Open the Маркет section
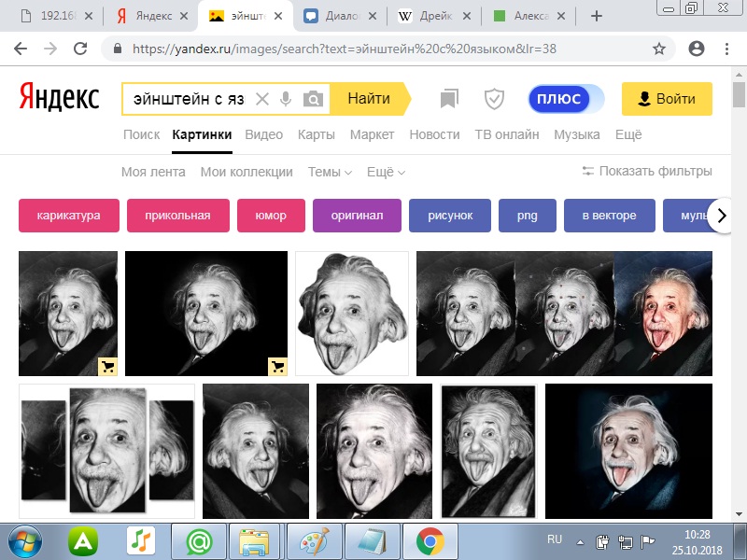Image resolution: width=747 pixels, height=560 pixels. (x=372, y=134)
